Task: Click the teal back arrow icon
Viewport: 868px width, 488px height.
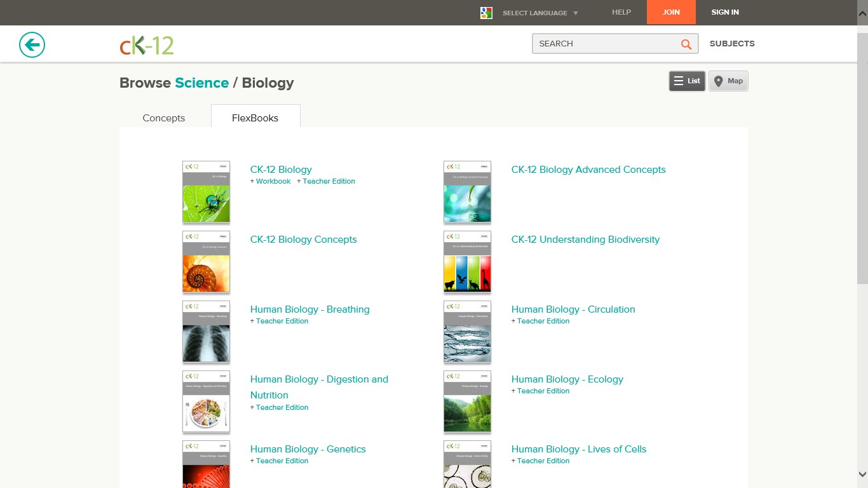Action: click(32, 44)
